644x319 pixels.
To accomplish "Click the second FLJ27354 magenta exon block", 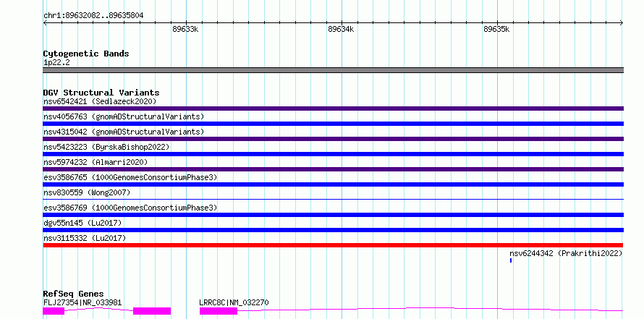I will coord(152,311).
